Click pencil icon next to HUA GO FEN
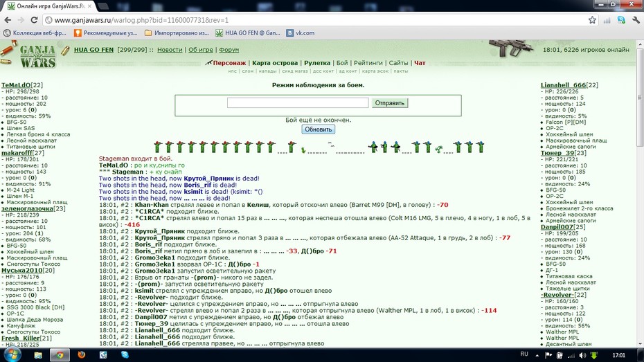The width and height of the screenshot is (644, 362). (x=65, y=50)
